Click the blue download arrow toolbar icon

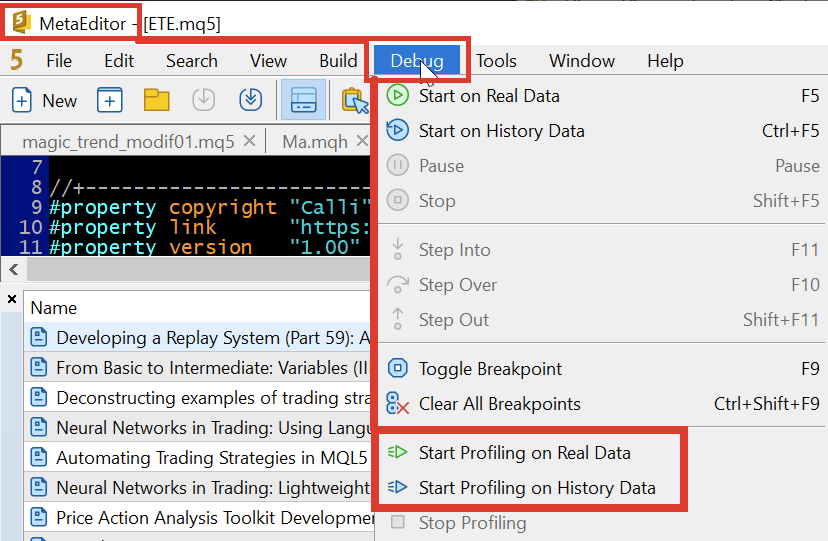(250, 100)
